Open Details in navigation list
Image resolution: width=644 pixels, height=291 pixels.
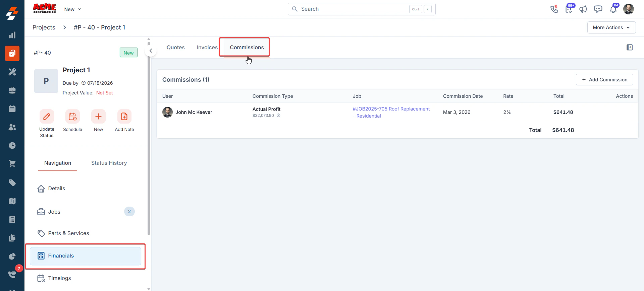86,189
